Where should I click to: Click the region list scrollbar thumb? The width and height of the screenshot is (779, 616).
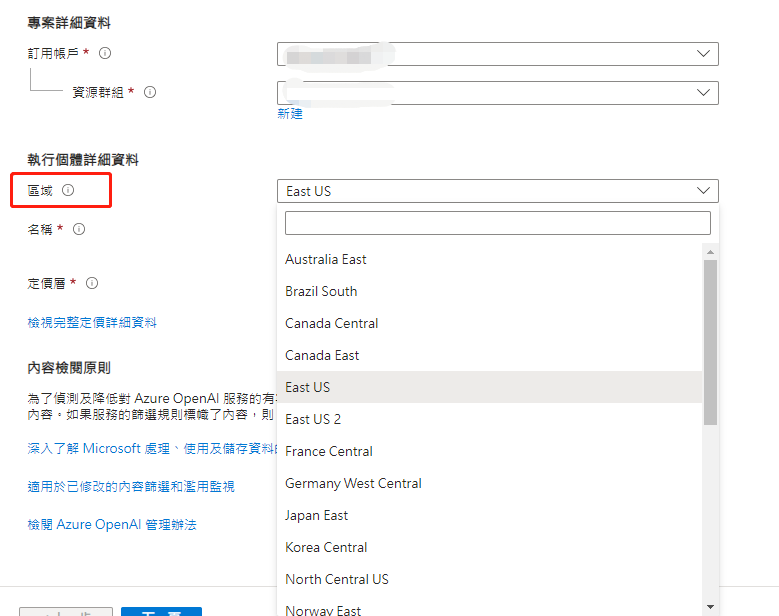[x=710, y=340]
